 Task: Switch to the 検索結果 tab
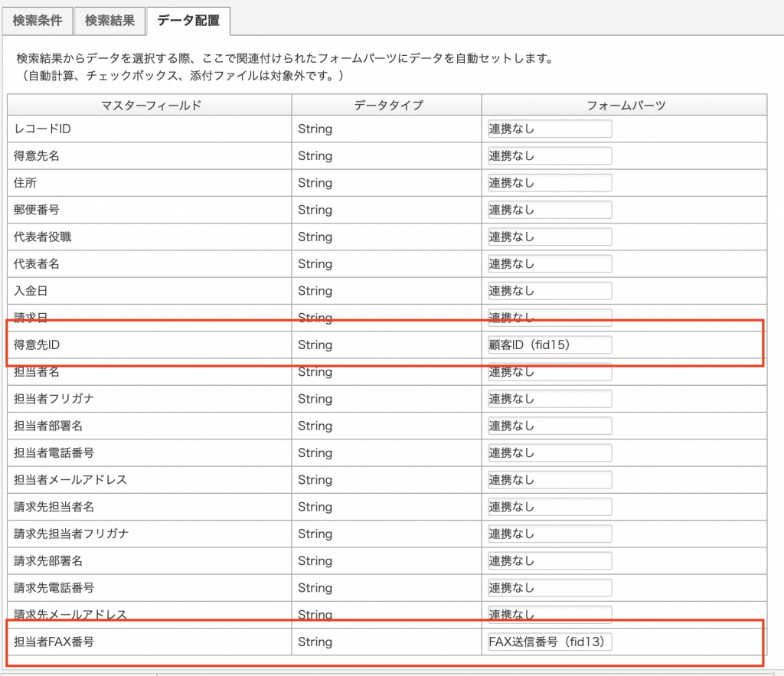pos(110,21)
